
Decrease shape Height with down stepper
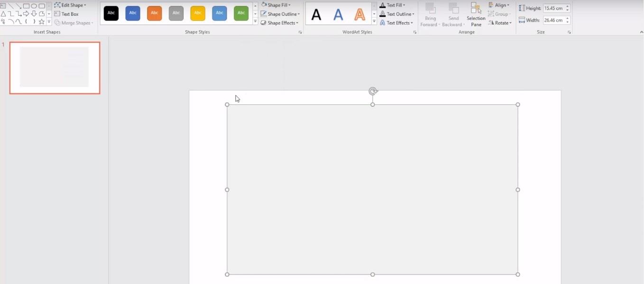(x=568, y=10)
